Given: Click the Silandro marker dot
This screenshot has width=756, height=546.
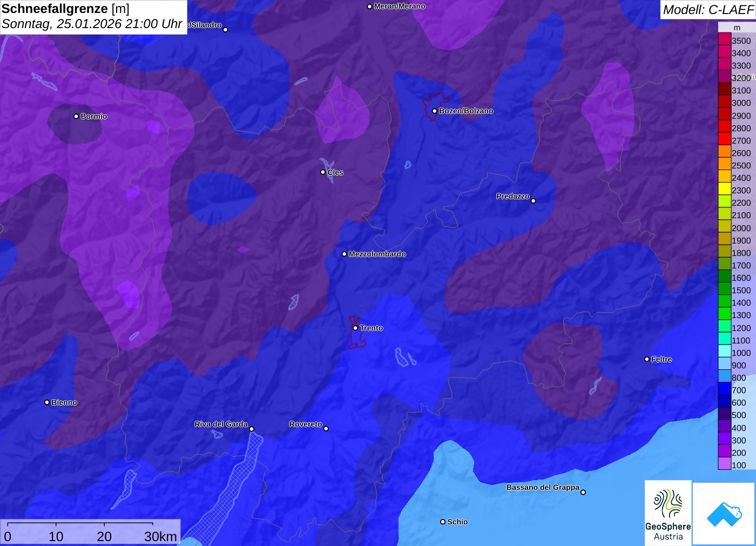Looking at the screenshot, I should pos(226,30).
